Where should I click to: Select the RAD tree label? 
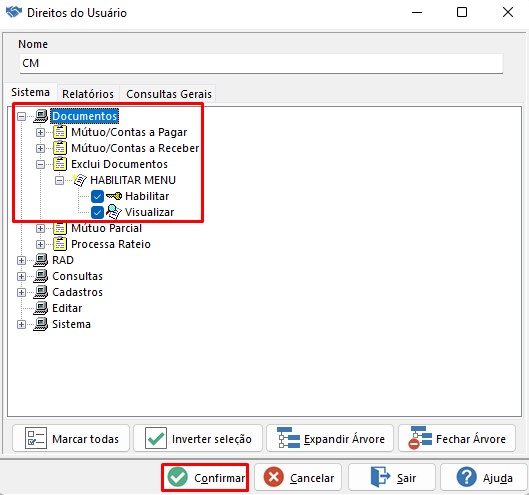63,260
